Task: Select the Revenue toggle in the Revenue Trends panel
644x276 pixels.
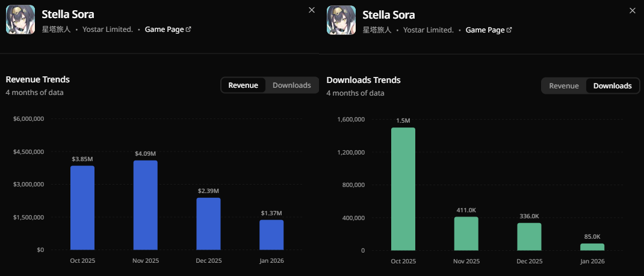Action: click(243, 85)
